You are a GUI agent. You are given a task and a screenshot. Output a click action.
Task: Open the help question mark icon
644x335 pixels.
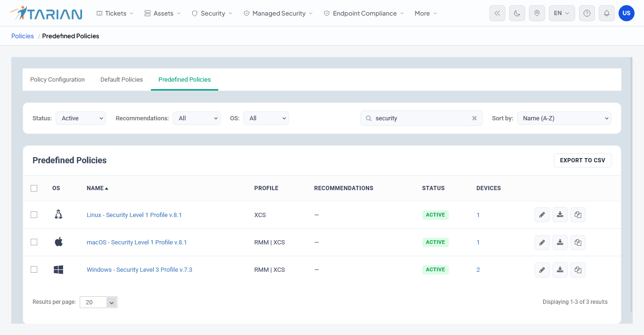point(587,13)
